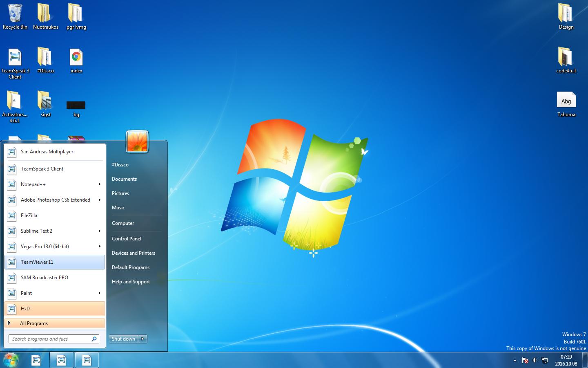Open the Action Center flag icon
The width and height of the screenshot is (588, 368).
(x=525, y=360)
